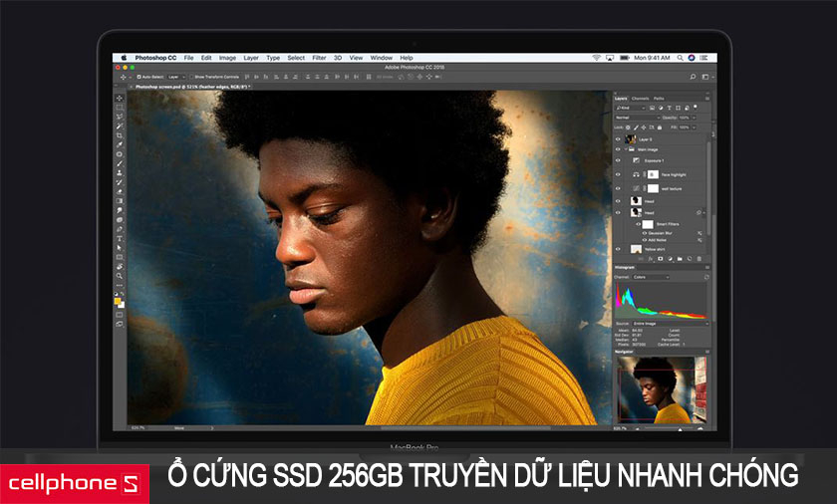Toggle the Auto-Select checkbox

tap(139, 77)
